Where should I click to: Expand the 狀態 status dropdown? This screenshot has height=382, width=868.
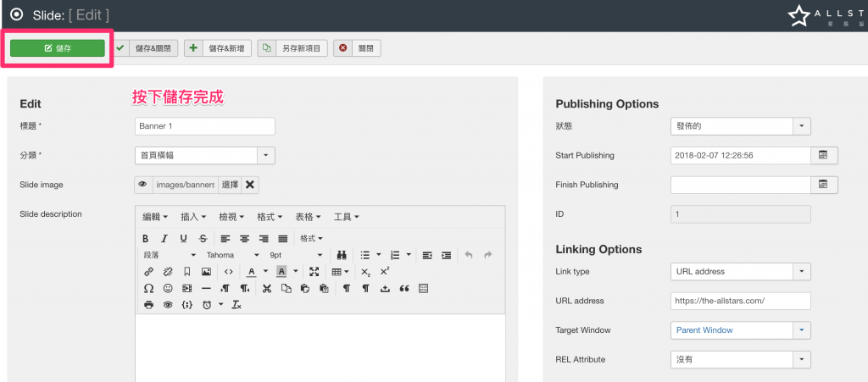click(x=802, y=126)
